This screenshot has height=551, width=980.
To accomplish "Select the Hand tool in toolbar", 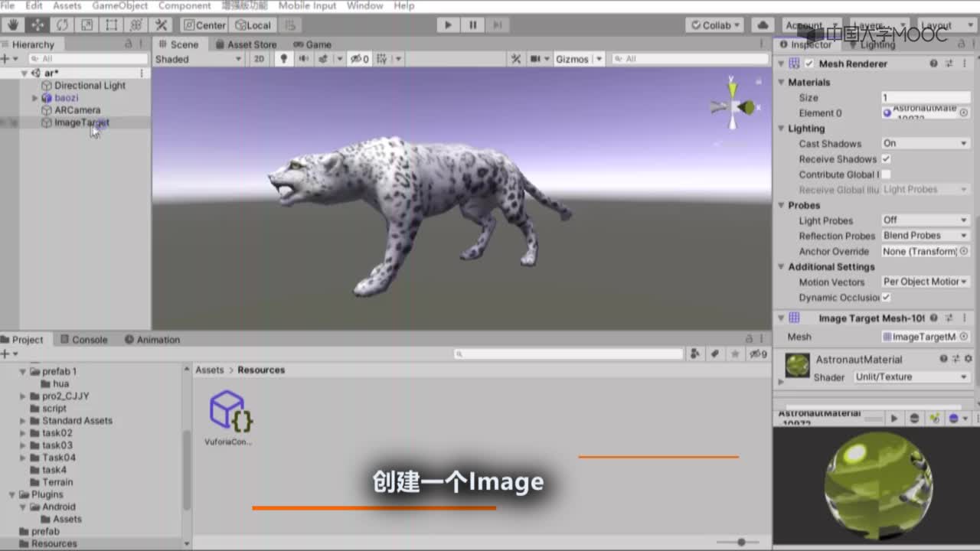I will click(13, 25).
